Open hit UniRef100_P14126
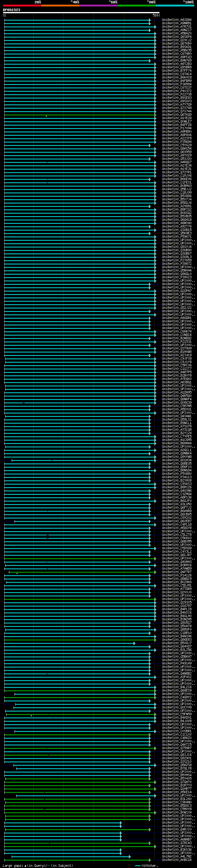197x868 pixels. [x=176, y=575]
